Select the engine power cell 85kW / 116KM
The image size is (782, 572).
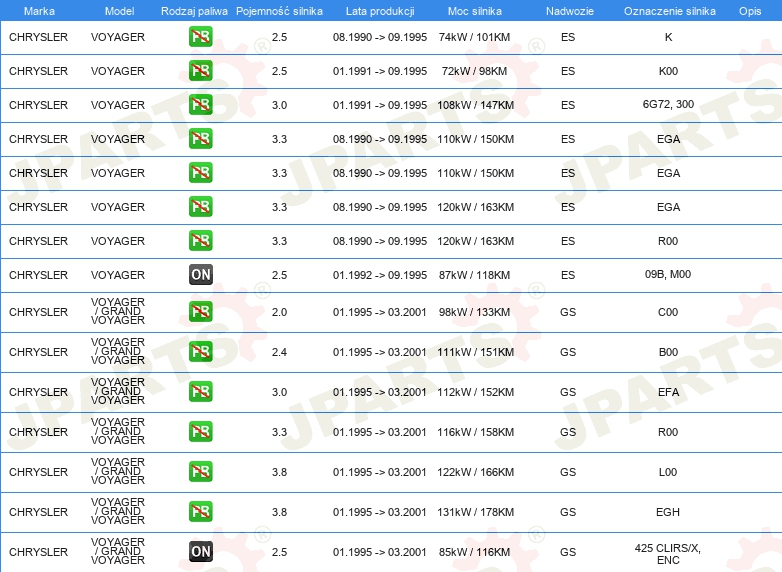(x=474, y=552)
